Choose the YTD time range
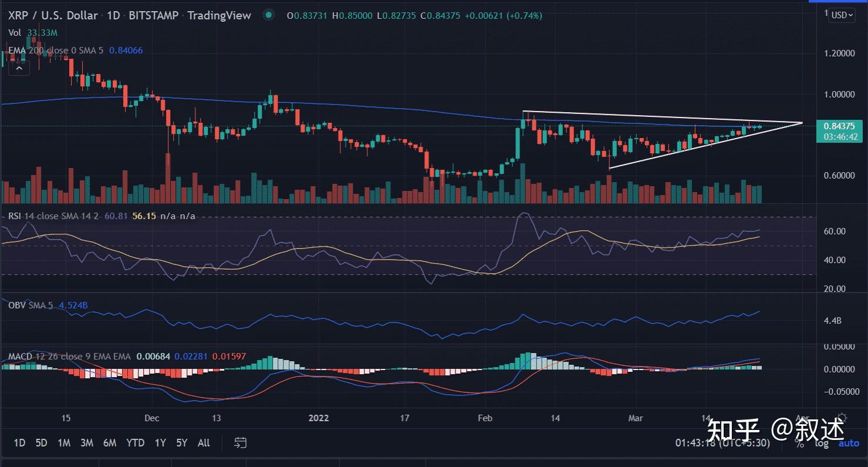The height and width of the screenshot is (467, 868). tap(136, 443)
